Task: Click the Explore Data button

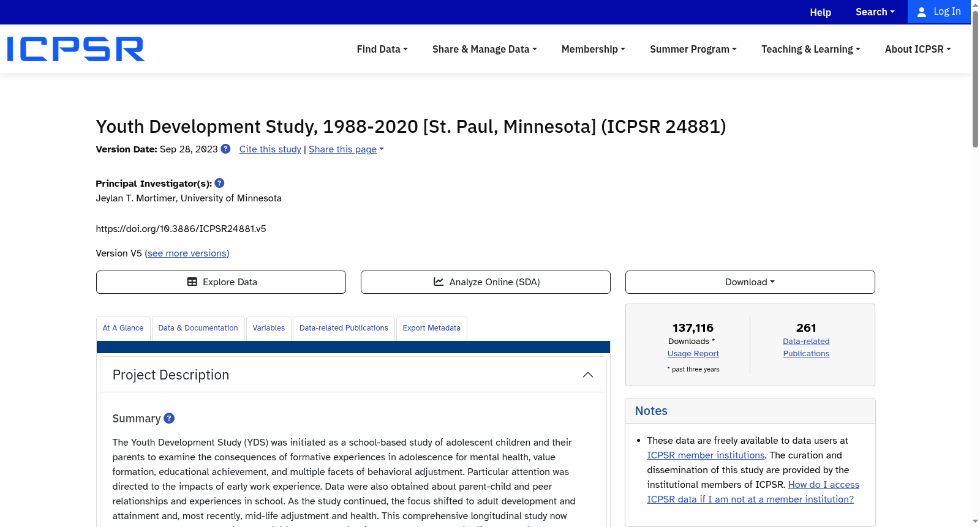Action: [x=221, y=282]
